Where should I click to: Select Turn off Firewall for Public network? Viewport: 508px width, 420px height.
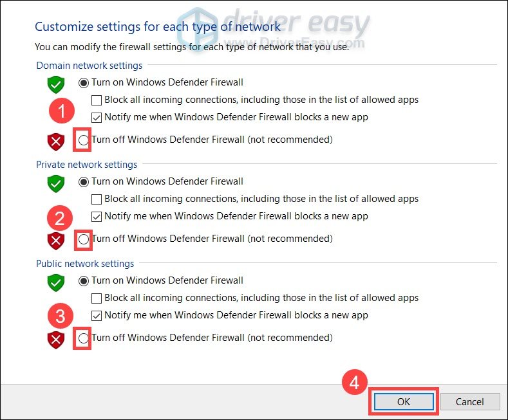tap(83, 338)
